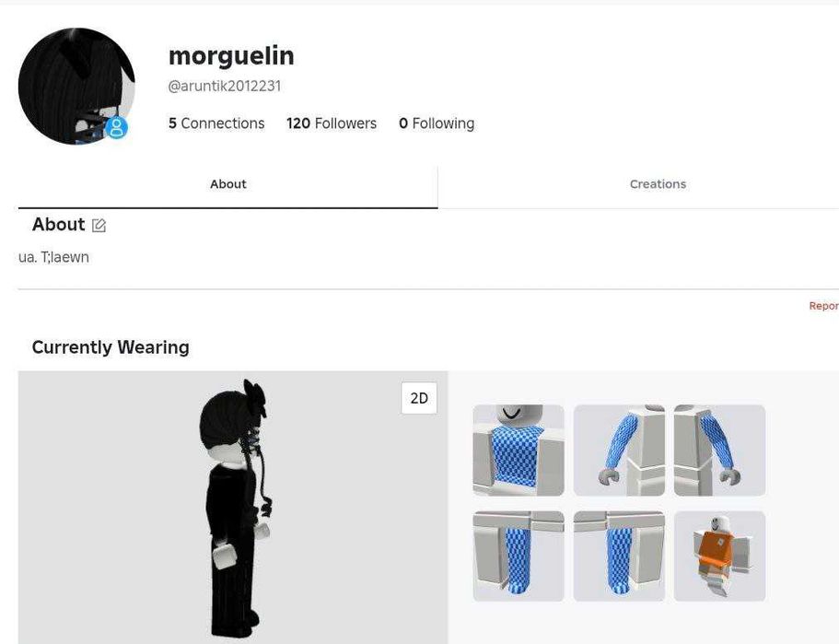Screen dimensions: 839x644
Task: View the 120 Followers list
Action: click(x=332, y=123)
